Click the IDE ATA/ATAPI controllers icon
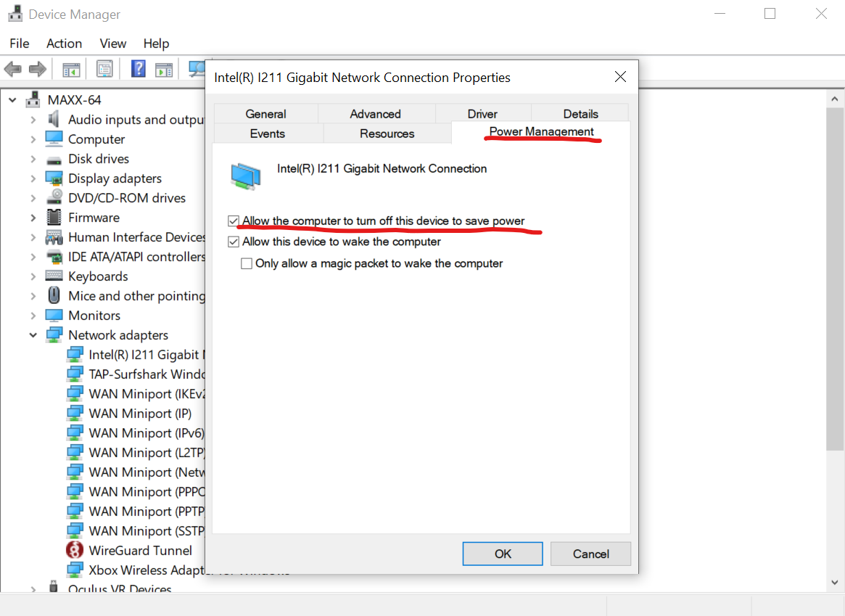This screenshot has height=616, width=845. coord(54,257)
